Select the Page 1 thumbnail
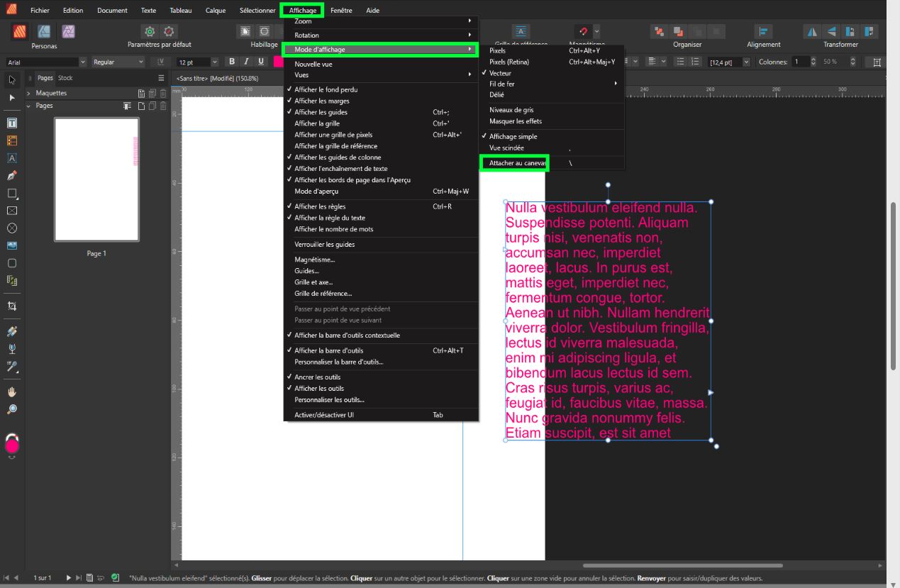This screenshot has height=588, width=900. coord(96,179)
